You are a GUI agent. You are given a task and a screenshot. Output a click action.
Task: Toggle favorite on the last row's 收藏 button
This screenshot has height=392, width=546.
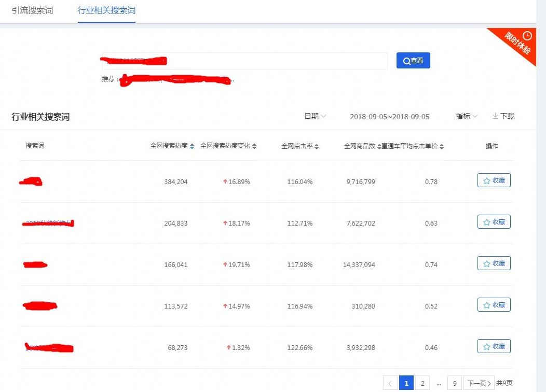494,346
